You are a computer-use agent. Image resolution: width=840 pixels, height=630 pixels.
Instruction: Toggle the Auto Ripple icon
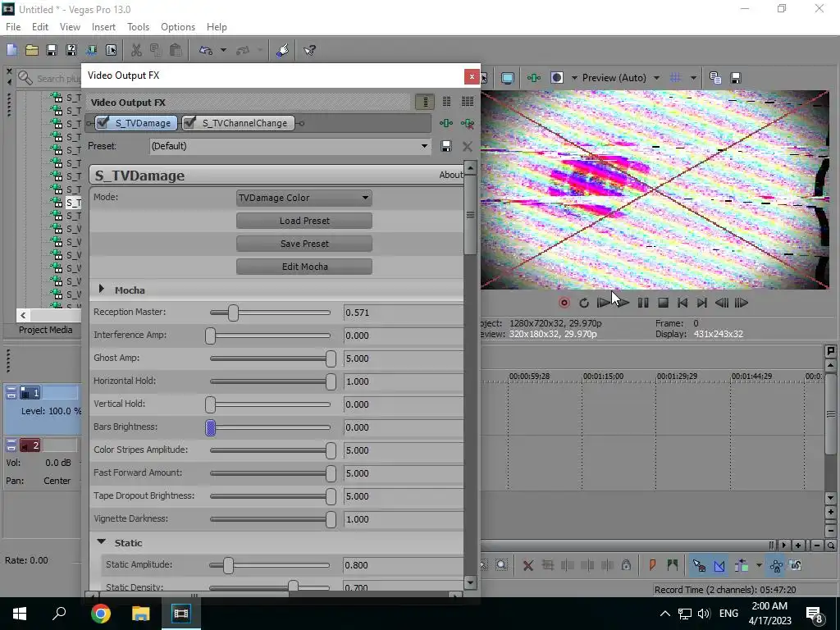point(742,565)
